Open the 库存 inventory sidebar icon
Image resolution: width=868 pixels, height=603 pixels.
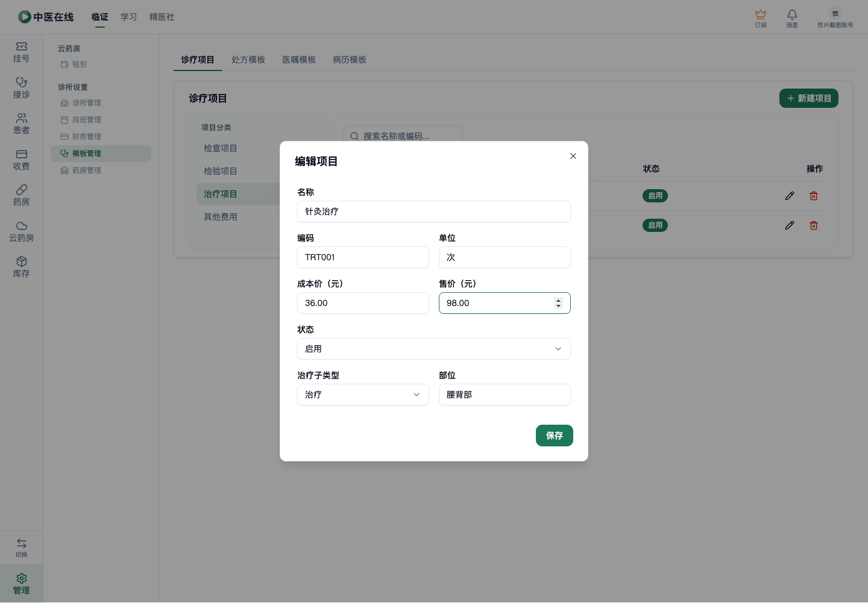[x=21, y=267]
